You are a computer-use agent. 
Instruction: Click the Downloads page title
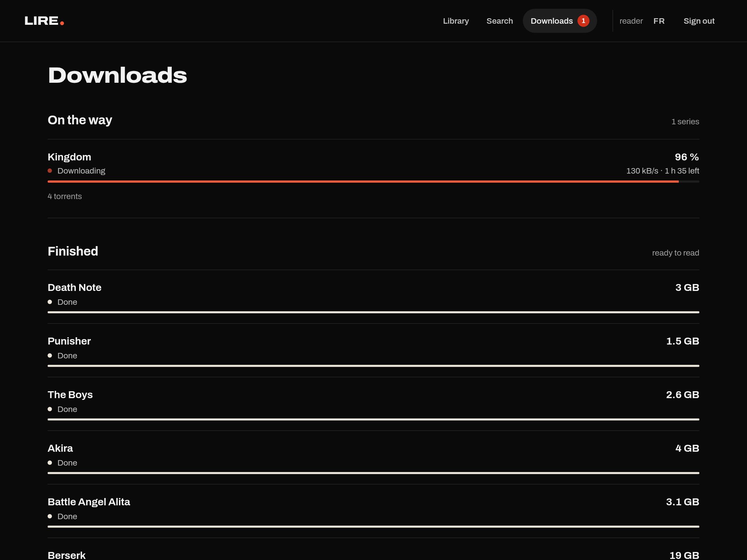point(117,75)
